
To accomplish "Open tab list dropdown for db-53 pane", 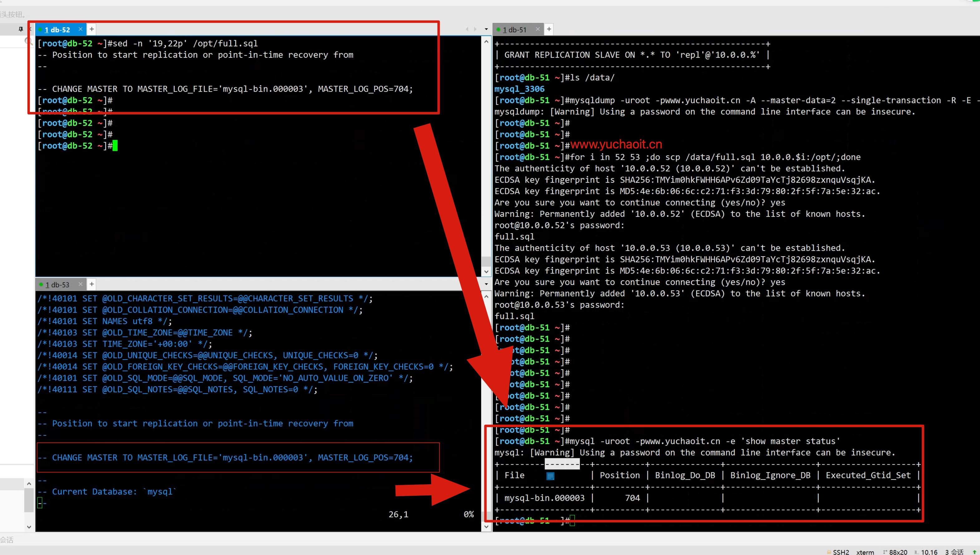I will 486,284.
